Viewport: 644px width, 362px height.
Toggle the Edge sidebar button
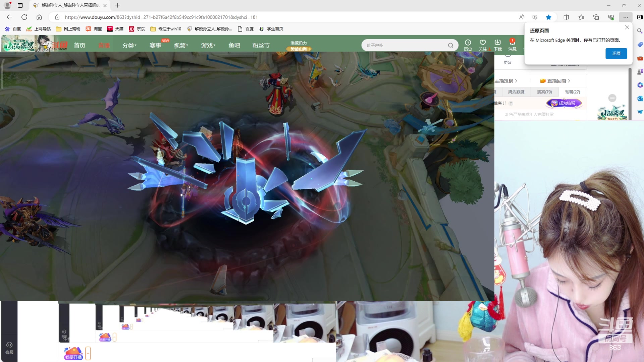pyautogui.click(x=640, y=17)
